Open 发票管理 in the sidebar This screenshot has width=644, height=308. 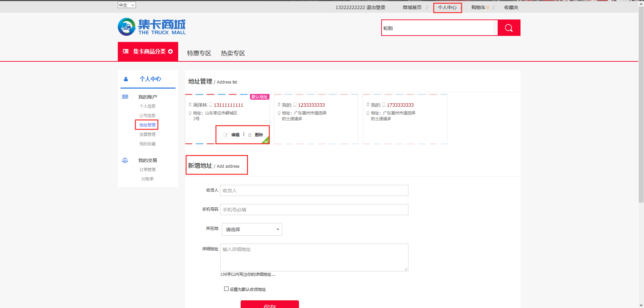tap(147, 135)
